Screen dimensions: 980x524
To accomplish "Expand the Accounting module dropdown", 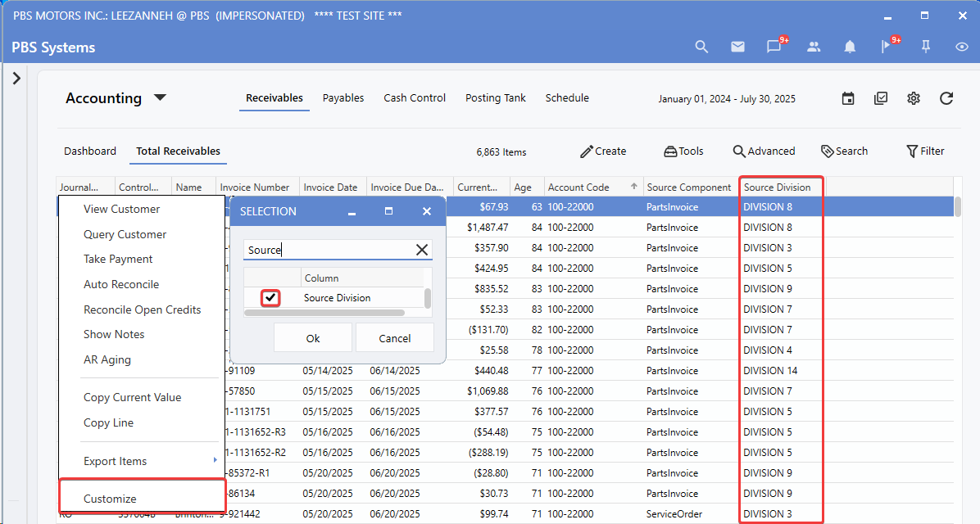I will pyautogui.click(x=161, y=98).
